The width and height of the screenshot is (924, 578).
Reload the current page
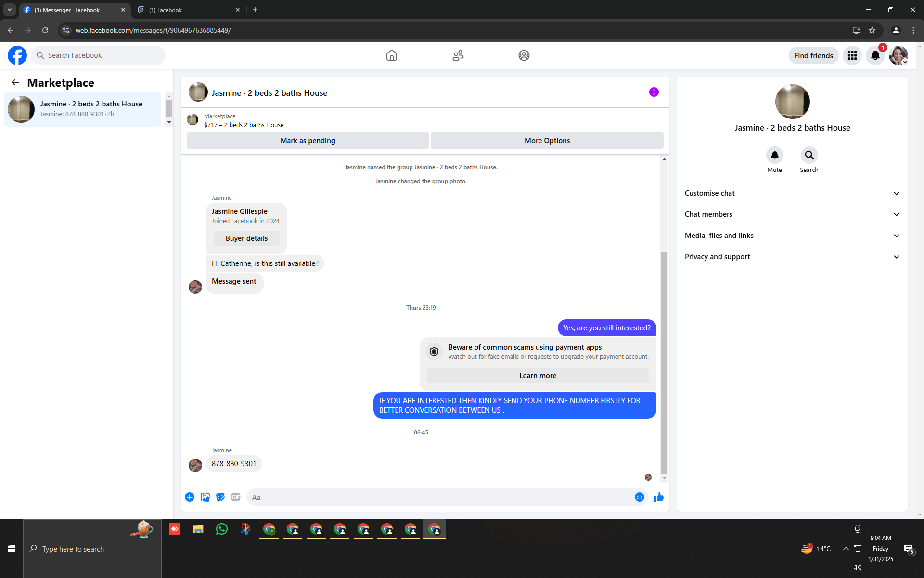(45, 30)
